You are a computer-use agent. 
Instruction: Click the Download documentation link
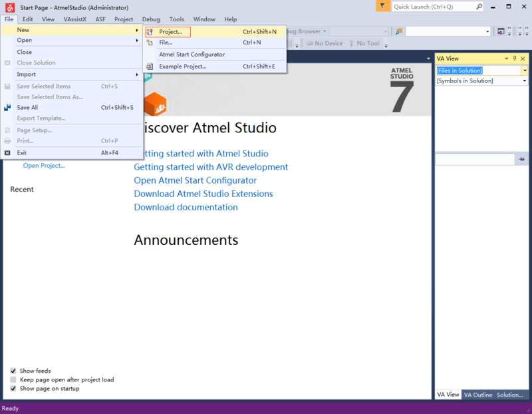[186, 207]
